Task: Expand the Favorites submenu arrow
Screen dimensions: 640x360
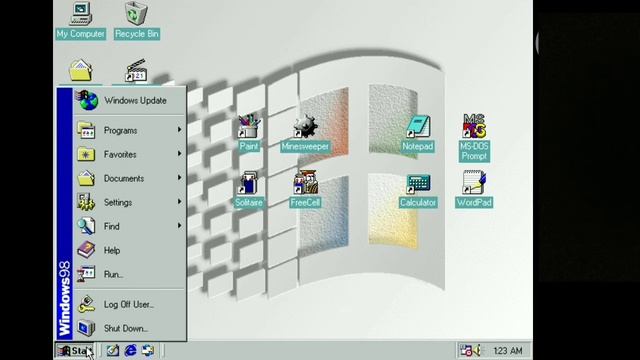Action: [179, 154]
